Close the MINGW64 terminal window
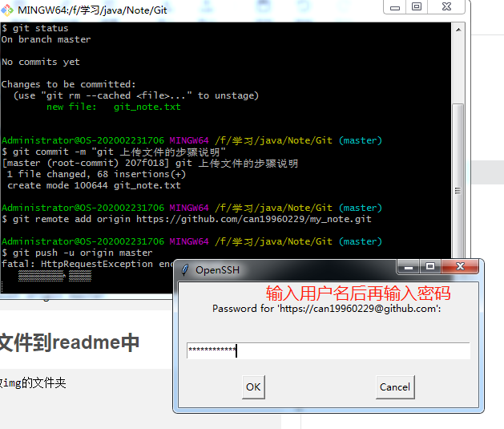Image resolution: width=504 pixels, height=429 pixels. pos(446,7)
